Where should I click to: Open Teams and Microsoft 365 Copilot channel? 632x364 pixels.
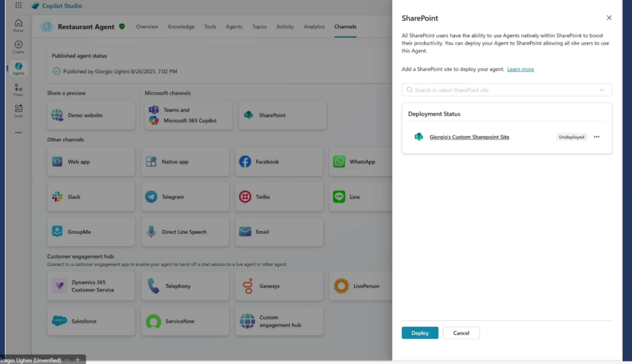[x=188, y=115]
